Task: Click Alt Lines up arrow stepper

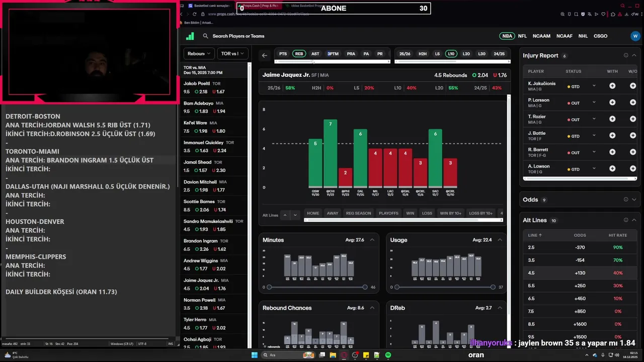Action: pyautogui.click(x=285, y=215)
